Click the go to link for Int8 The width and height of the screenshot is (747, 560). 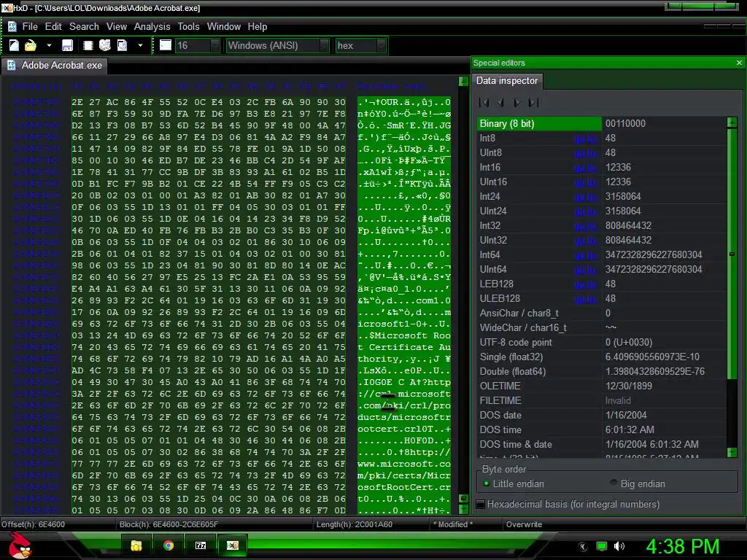[x=586, y=139]
